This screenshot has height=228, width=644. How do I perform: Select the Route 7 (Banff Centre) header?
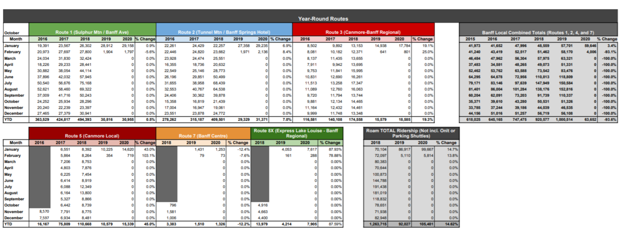point(203,133)
